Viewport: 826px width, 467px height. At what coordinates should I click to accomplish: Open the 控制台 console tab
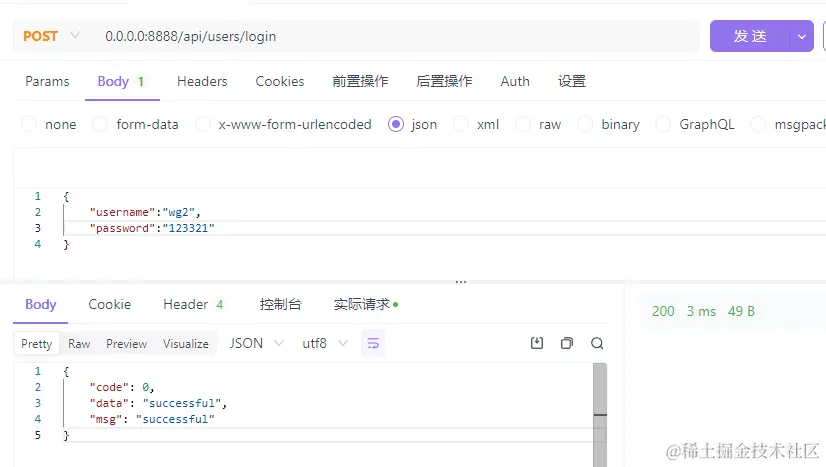[280, 304]
